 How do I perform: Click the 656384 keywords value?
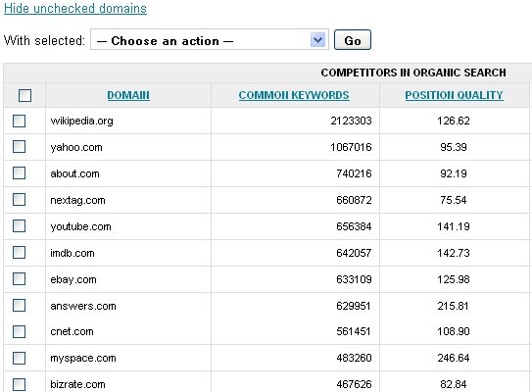354,226
